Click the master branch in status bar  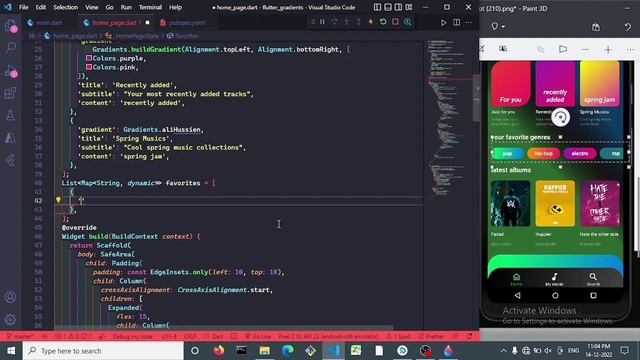(20, 336)
